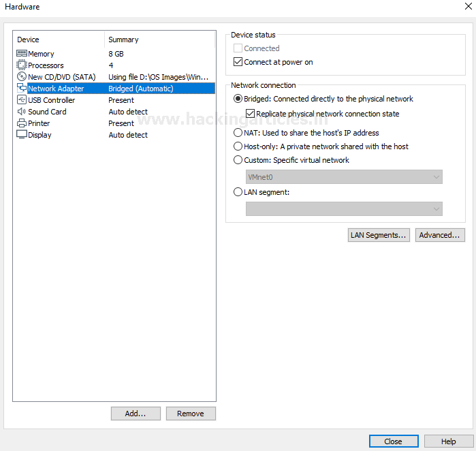Select the Processors device row
This screenshot has height=451, width=476.
(115, 65)
